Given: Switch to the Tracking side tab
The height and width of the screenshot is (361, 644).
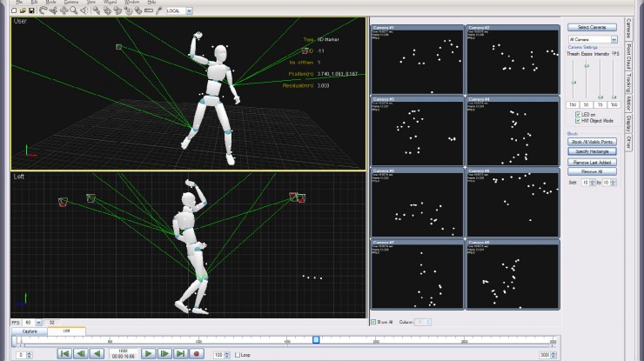Looking at the screenshot, I should coord(629,82).
